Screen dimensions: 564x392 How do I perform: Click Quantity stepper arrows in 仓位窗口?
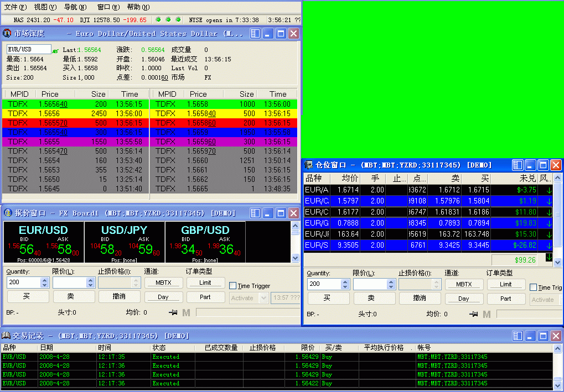pos(345,284)
